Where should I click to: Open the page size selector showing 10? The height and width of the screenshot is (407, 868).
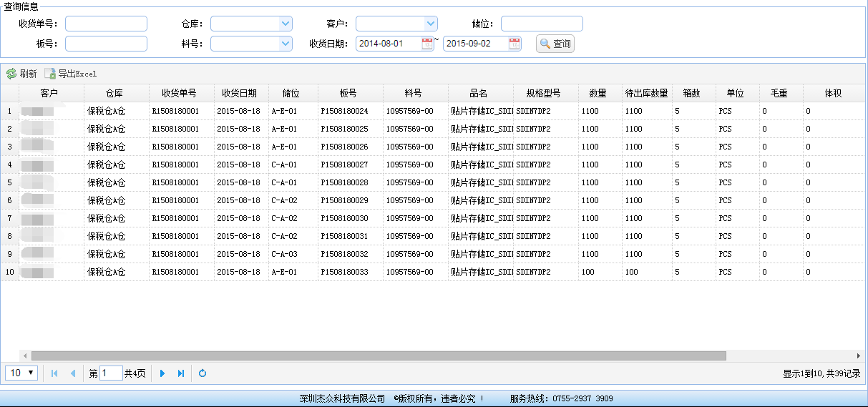pyautogui.click(x=21, y=373)
